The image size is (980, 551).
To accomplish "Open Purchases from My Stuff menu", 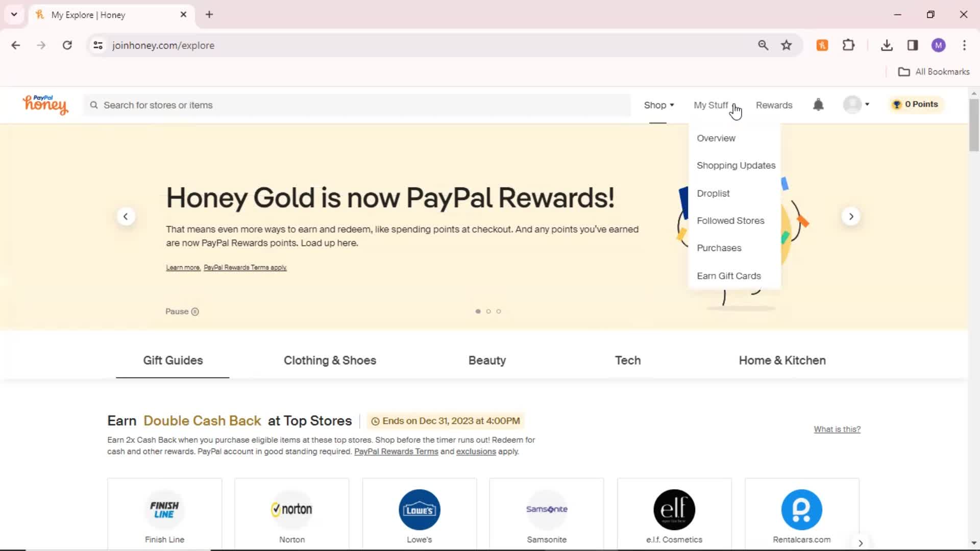I will pos(719,248).
